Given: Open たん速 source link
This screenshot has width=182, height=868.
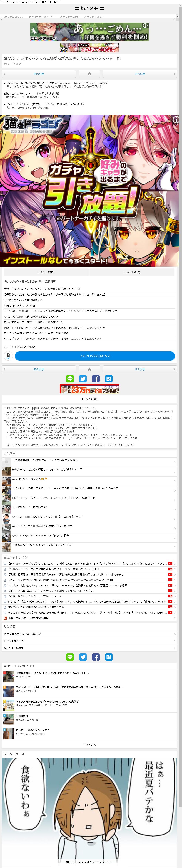Looking at the screenshot, I should pyautogui.click(x=51, y=94).
